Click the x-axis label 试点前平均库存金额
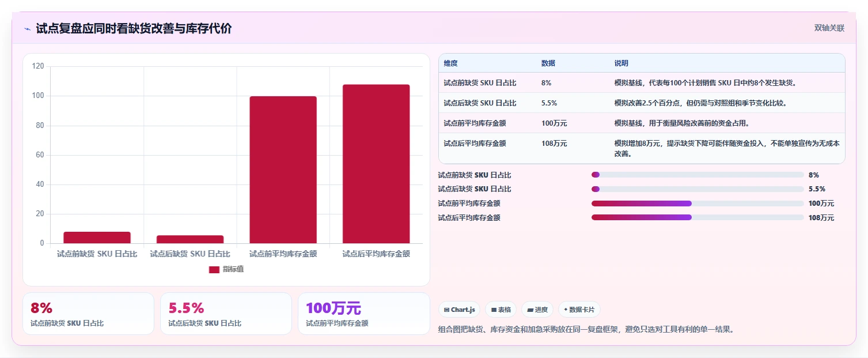The width and height of the screenshot is (868, 358). (x=283, y=254)
